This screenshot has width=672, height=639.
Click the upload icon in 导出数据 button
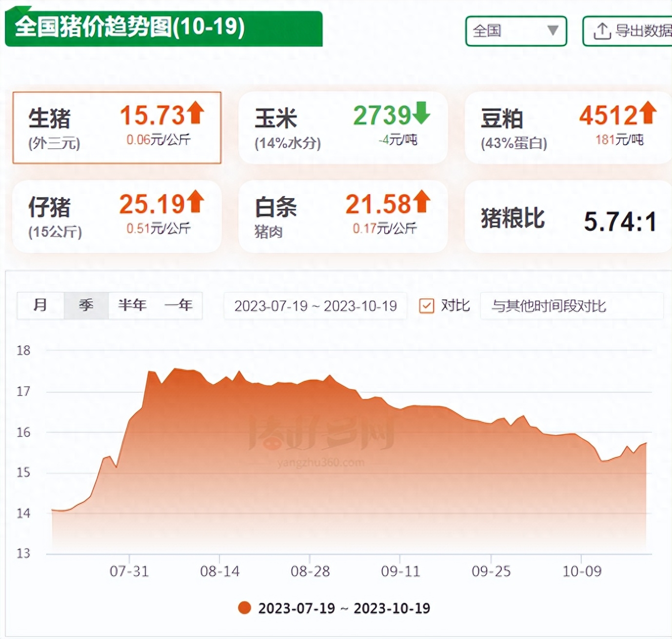(602, 31)
